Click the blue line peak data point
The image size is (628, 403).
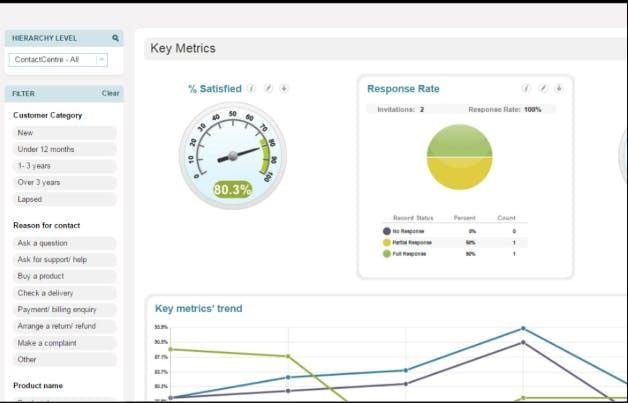523,328
